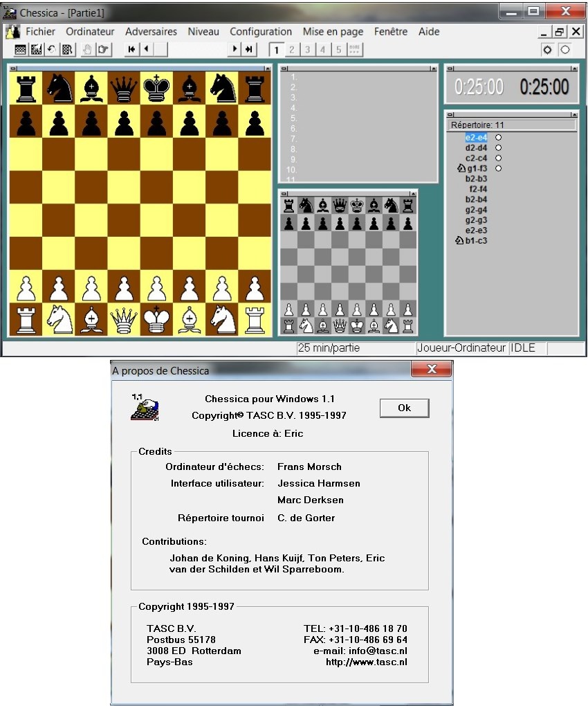Open the Aide menu
The image size is (588, 706).
(429, 32)
